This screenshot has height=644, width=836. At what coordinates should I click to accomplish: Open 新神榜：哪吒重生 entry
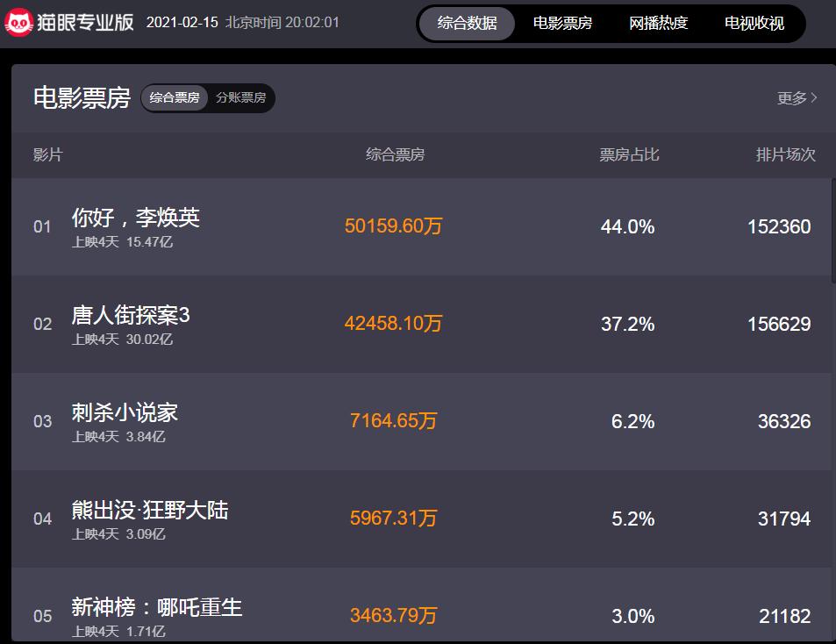tap(157, 607)
